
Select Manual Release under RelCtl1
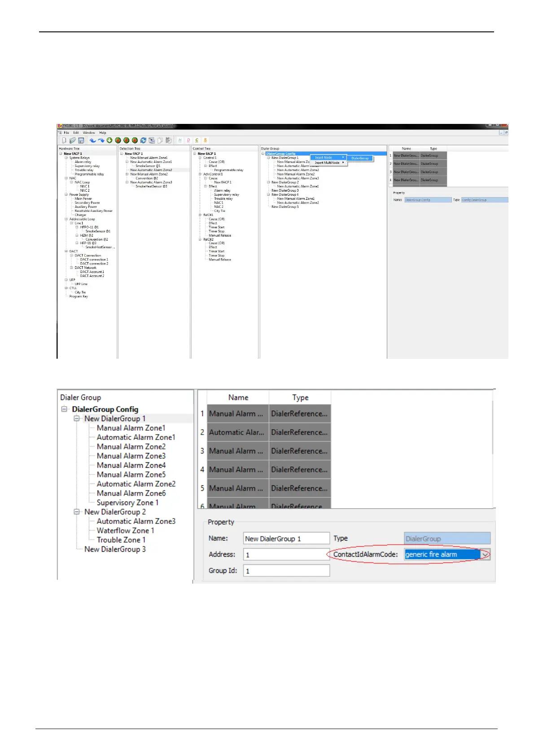click(220, 236)
